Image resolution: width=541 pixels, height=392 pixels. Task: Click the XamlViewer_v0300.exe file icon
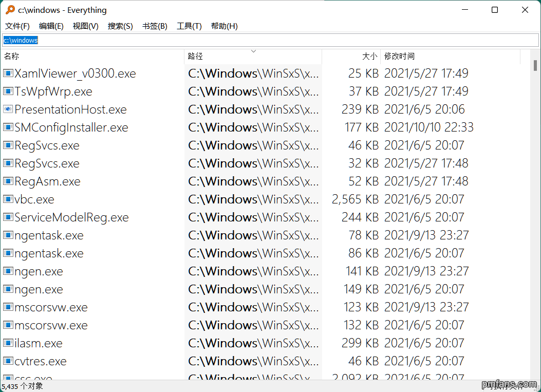[8, 73]
